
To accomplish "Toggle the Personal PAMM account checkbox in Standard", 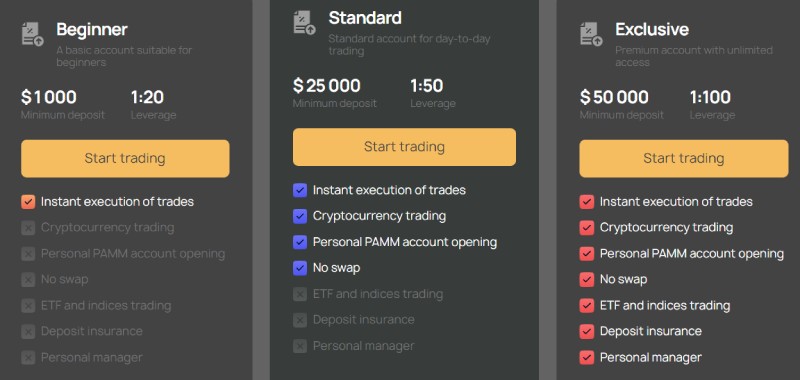I will (x=300, y=242).
